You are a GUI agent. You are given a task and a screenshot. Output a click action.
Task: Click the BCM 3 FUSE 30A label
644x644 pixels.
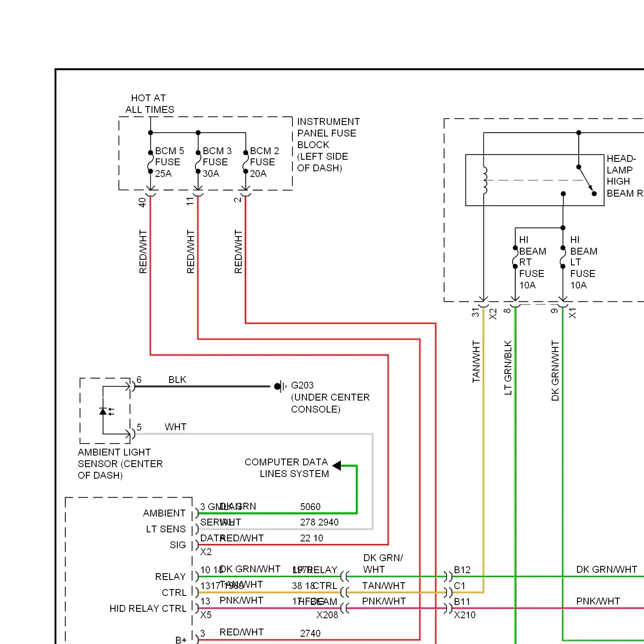point(217,162)
